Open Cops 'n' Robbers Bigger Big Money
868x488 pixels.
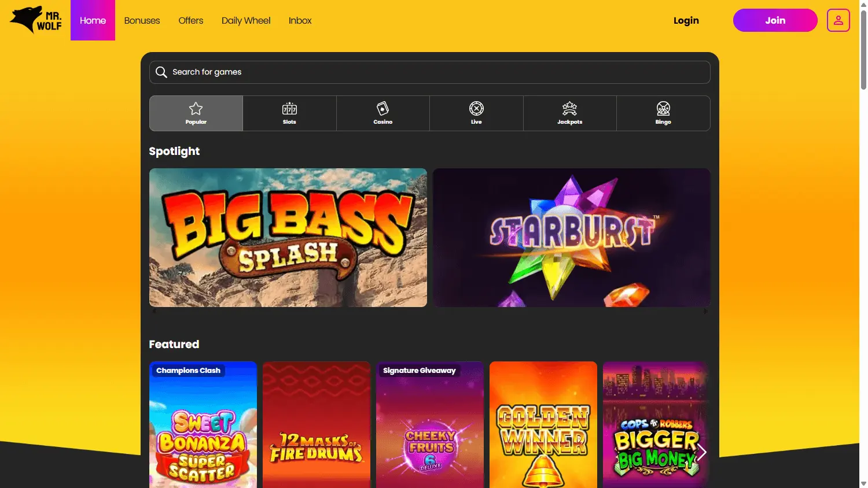click(656, 425)
